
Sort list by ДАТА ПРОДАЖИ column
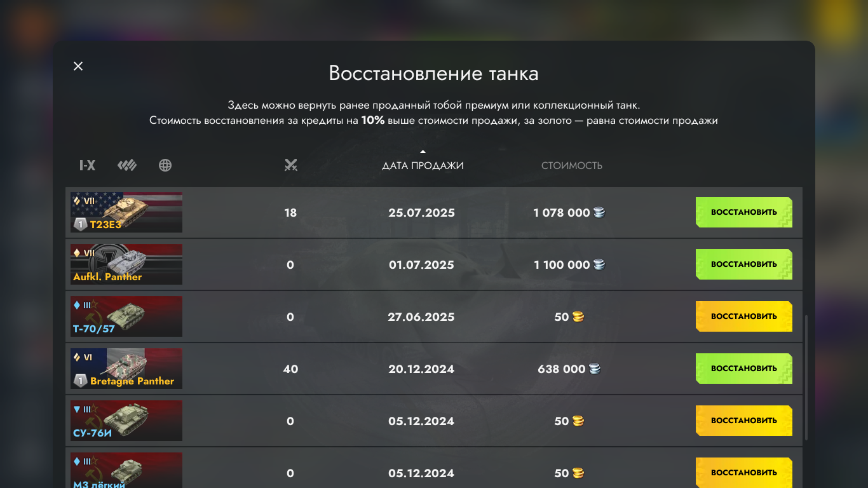click(423, 166)
